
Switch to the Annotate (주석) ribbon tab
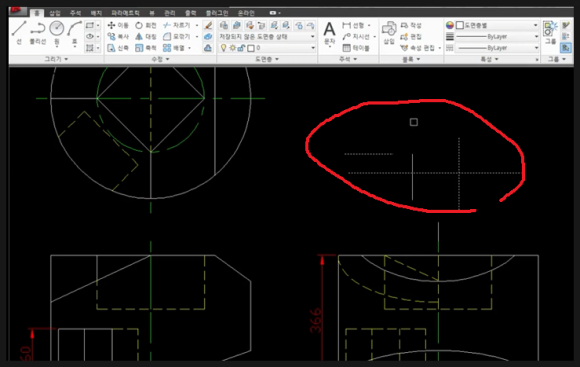[75, 13]
